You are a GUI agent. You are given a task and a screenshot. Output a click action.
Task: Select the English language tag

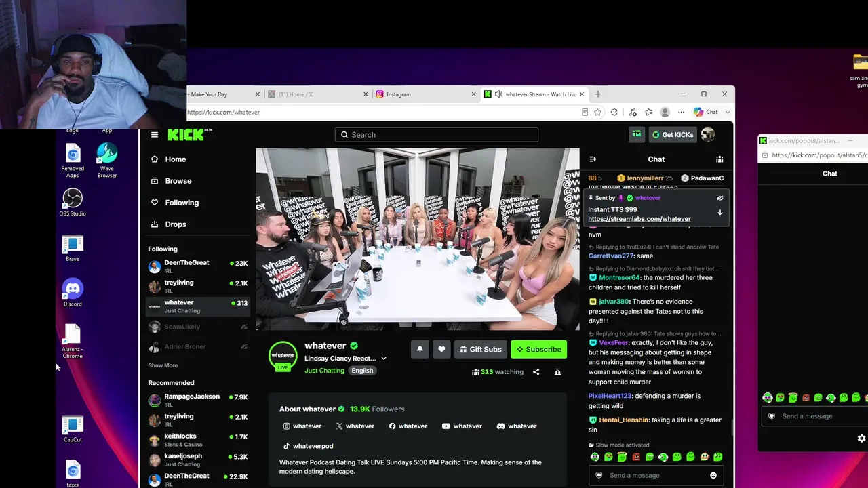[x=362, y=371]
